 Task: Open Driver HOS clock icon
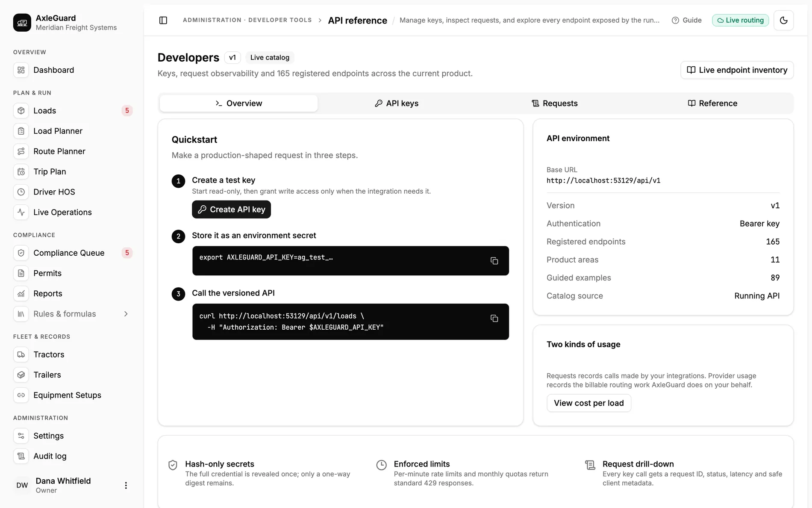21,192
